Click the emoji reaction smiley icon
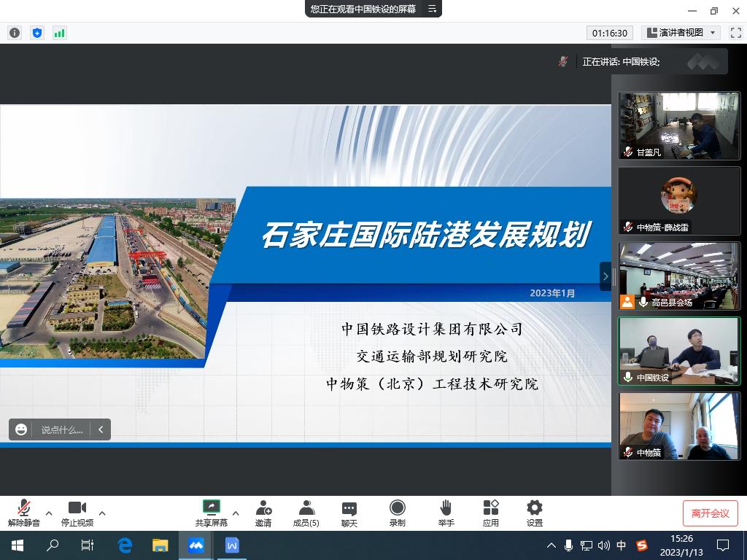Viewport: 747px width, 560px height. 21,429
